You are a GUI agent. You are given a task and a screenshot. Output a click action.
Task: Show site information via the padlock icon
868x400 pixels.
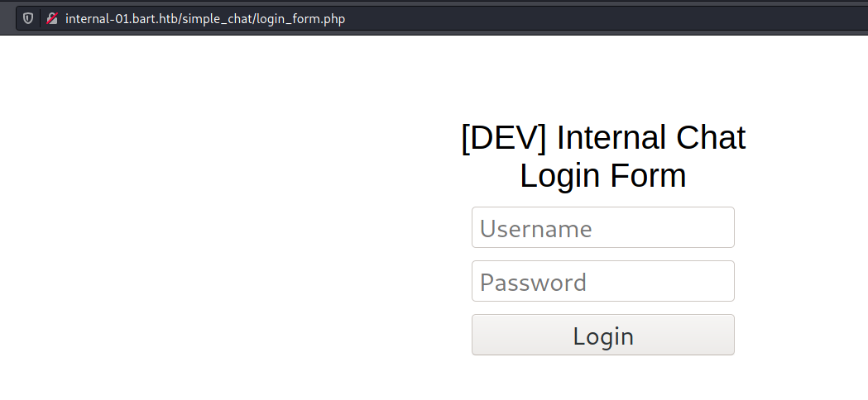click(x=52, y=19)
